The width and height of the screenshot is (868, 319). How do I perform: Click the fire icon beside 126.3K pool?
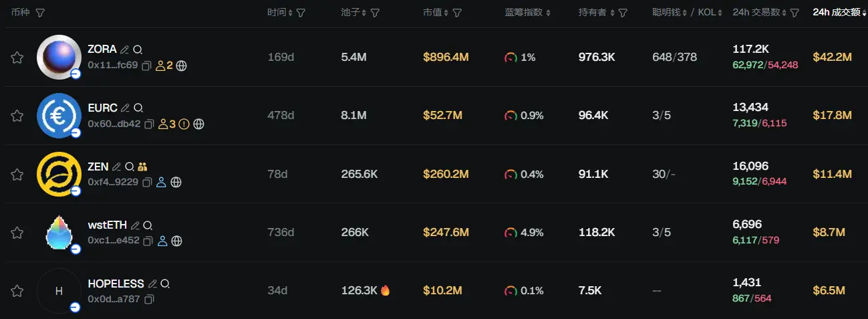point(386,290)
